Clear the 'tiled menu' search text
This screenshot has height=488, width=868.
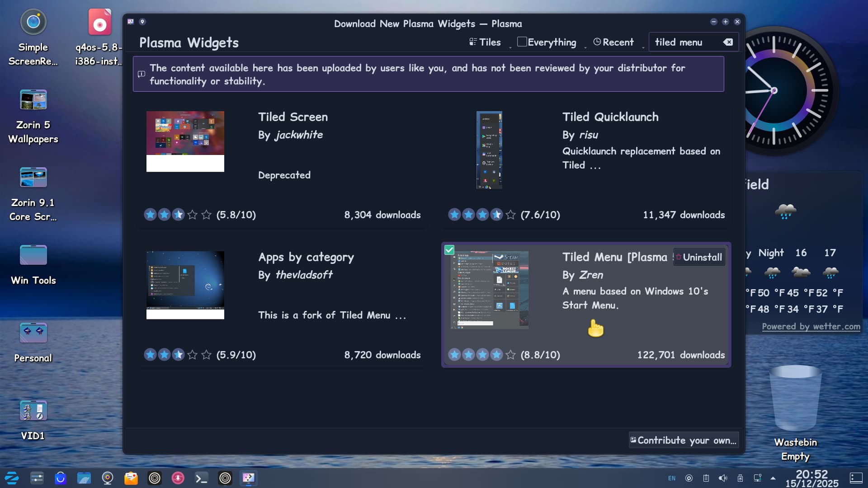coord(728,42)
